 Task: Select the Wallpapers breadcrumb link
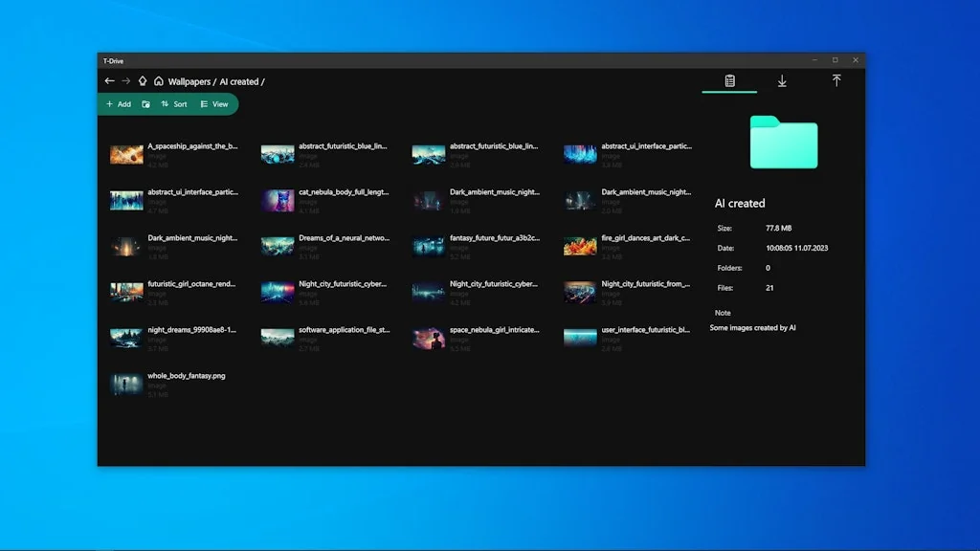pos(189,81)
